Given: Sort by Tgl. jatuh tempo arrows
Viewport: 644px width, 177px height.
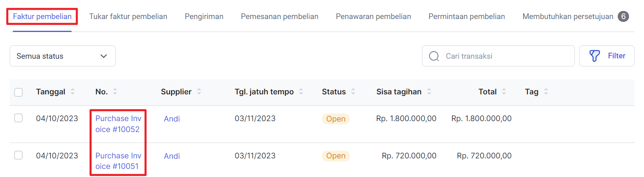Looking at the screenshot, I should [301, 92].
